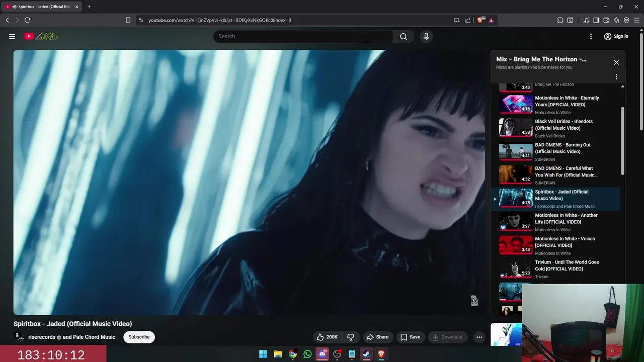The width and height of the screenshot is (644, 362).
Task: Click the Download button
Action: click(447, 337)
